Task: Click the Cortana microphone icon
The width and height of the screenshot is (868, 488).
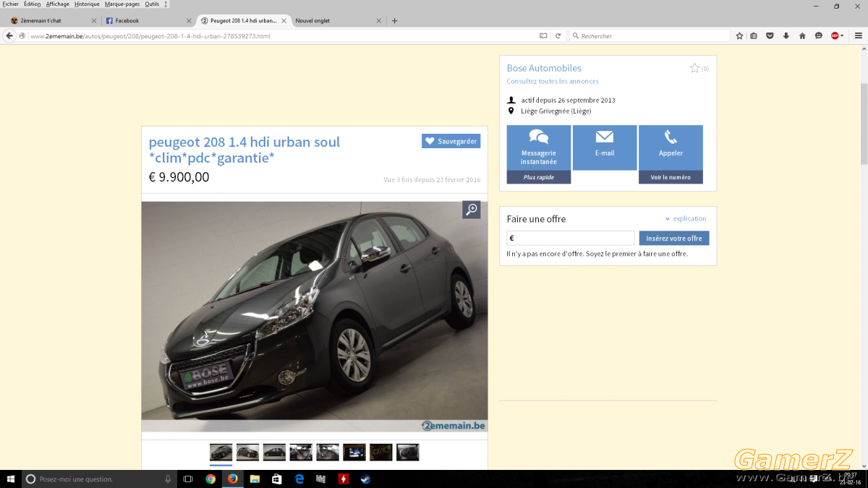Action: (168, 479)
